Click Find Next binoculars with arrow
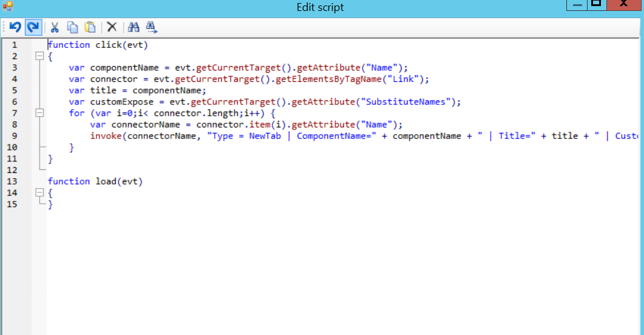This screenshot has height=335, width=644. [151, 27]
